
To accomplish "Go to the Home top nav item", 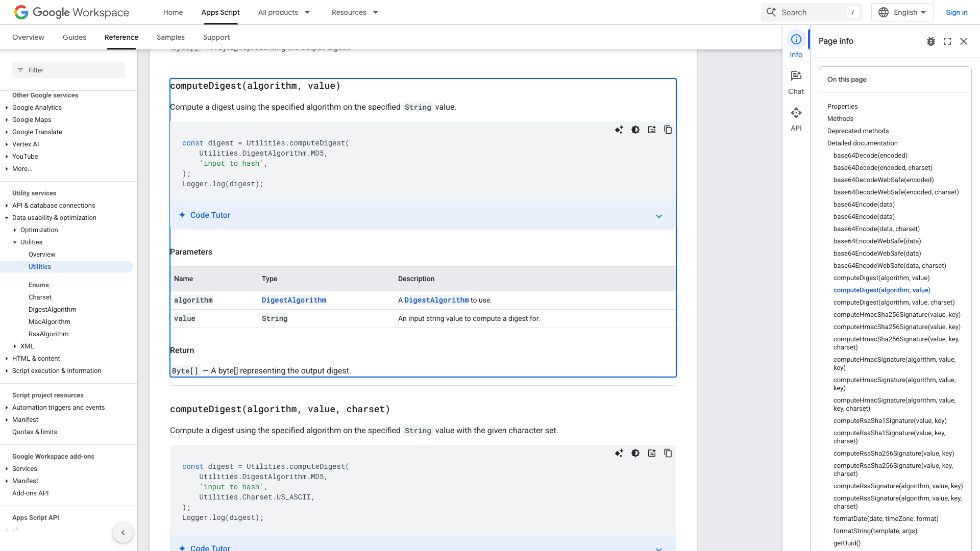I will click(x=173, y=12).
